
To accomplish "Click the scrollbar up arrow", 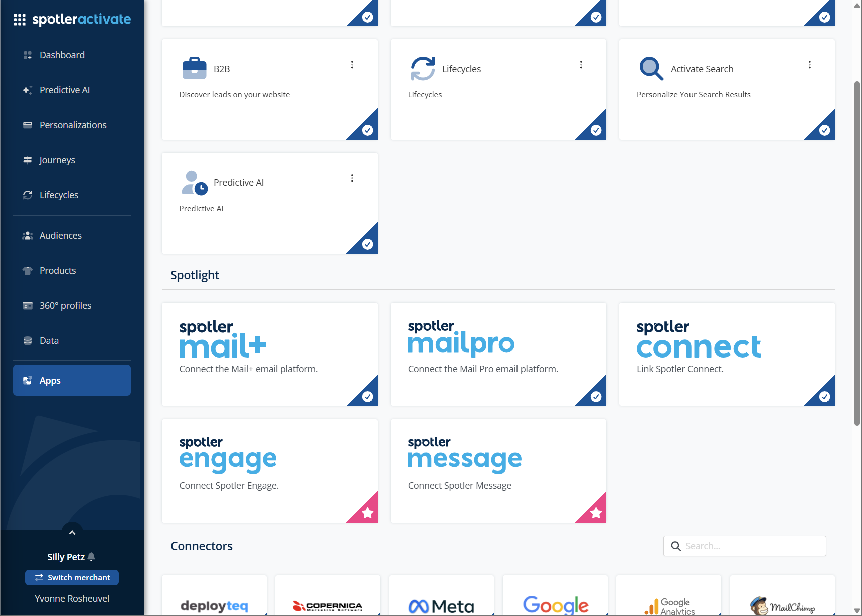I will (x=857, y=5).
